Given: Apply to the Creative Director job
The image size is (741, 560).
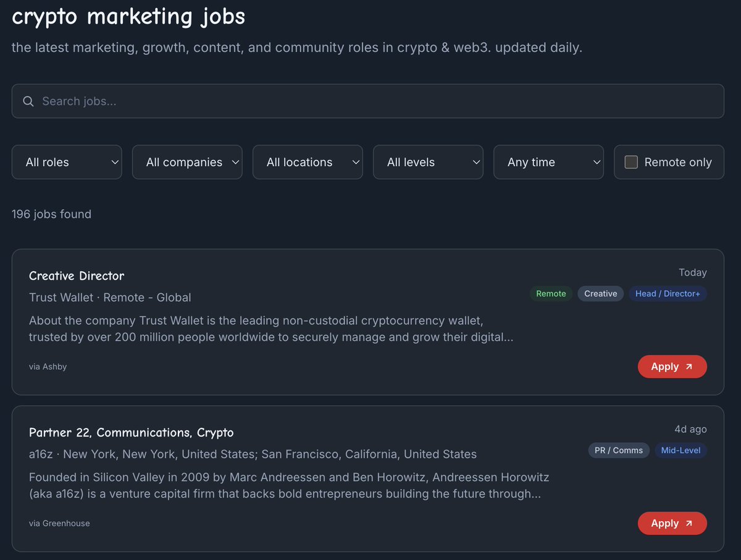Looking at the screenshot, I should click(x=672, y=367).
